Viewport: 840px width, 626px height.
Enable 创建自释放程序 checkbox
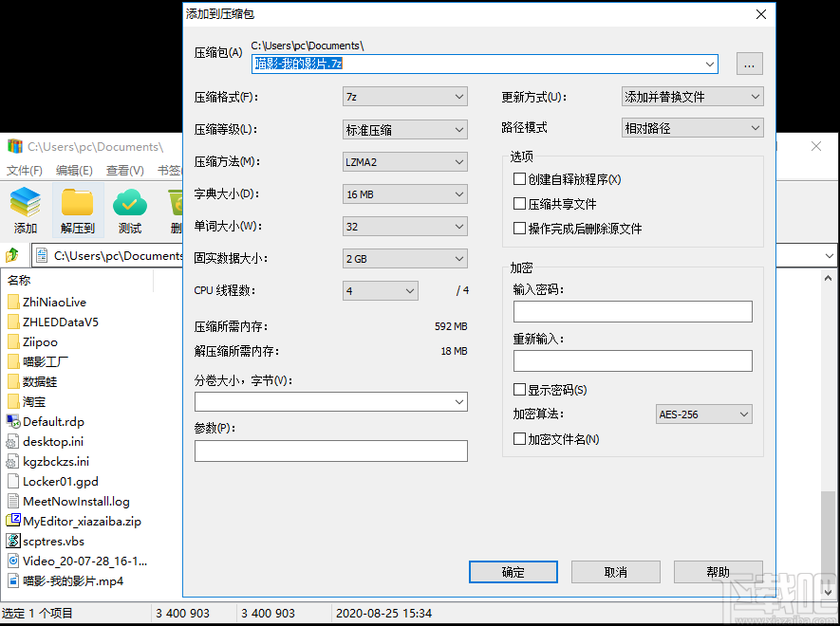click(517, 179)
